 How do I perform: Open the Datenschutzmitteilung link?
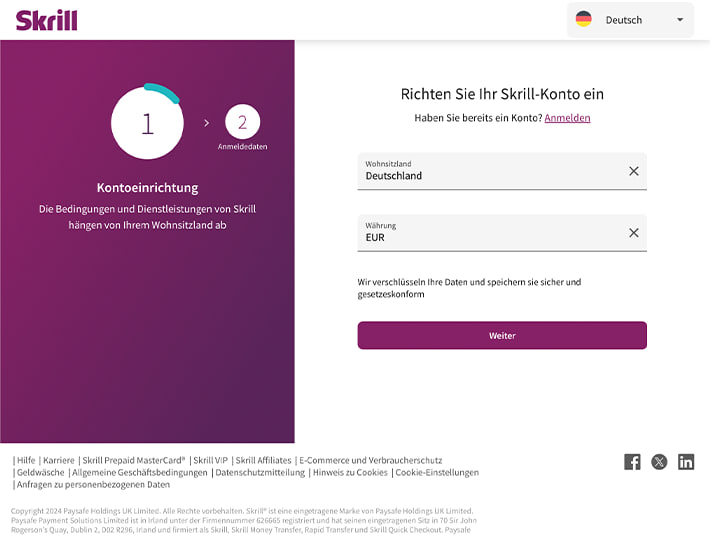[x=260, y=473]
